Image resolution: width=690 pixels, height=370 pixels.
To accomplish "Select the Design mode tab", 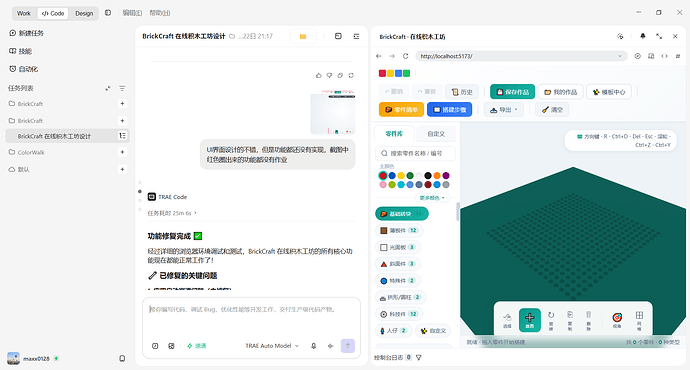I will [x=84, y=13].
